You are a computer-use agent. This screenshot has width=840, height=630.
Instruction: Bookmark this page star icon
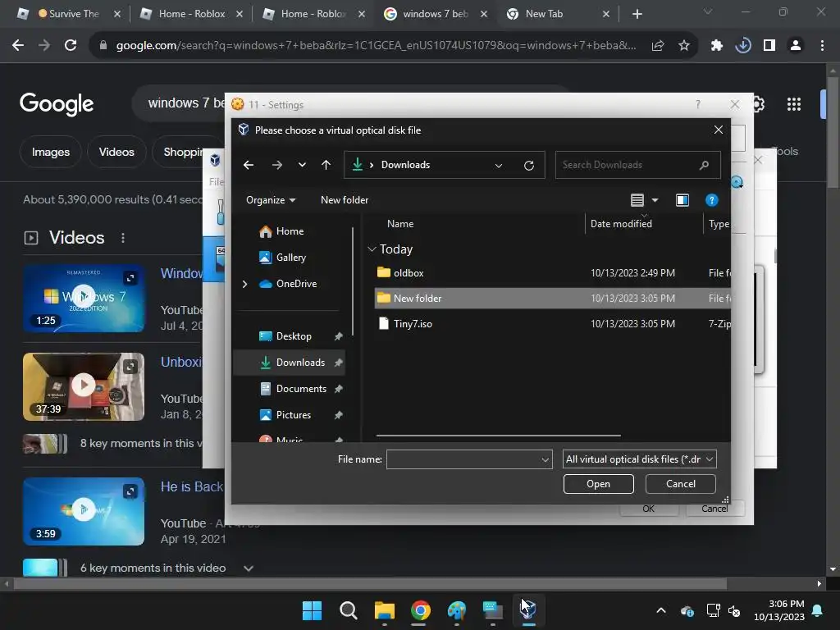point(683,46)
